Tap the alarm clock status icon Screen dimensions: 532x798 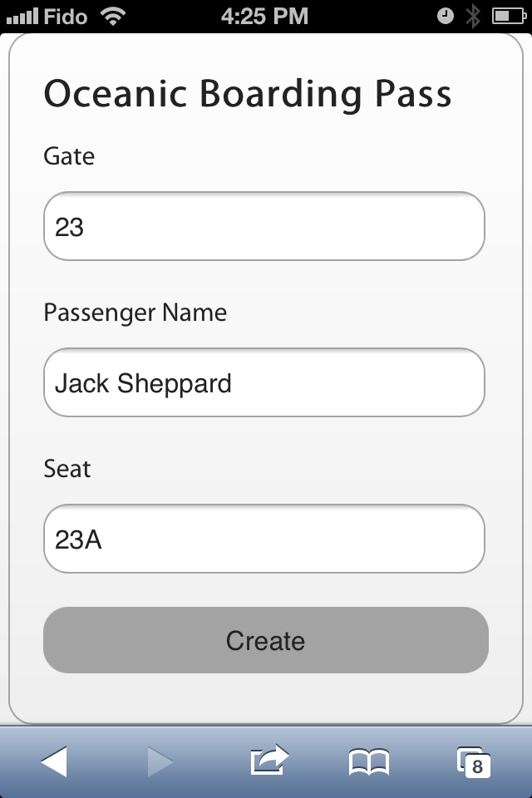pos(446,16)
